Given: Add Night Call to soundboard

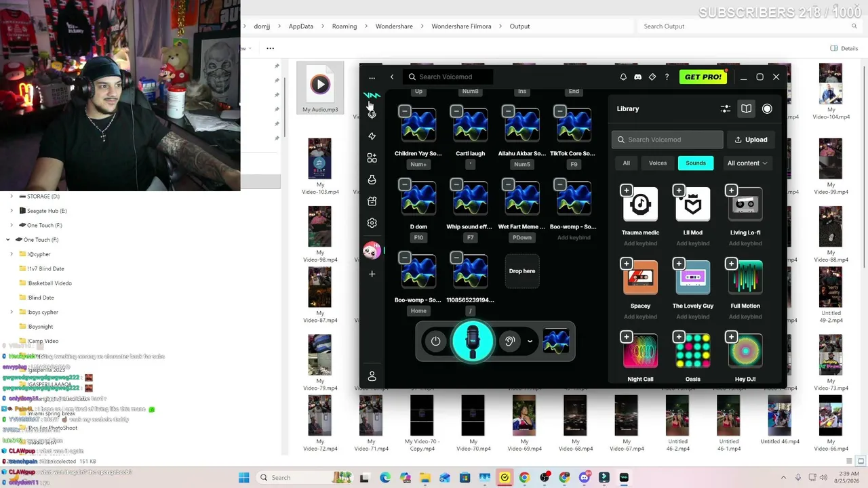Looking at the screenshot, I should (626, 337).
